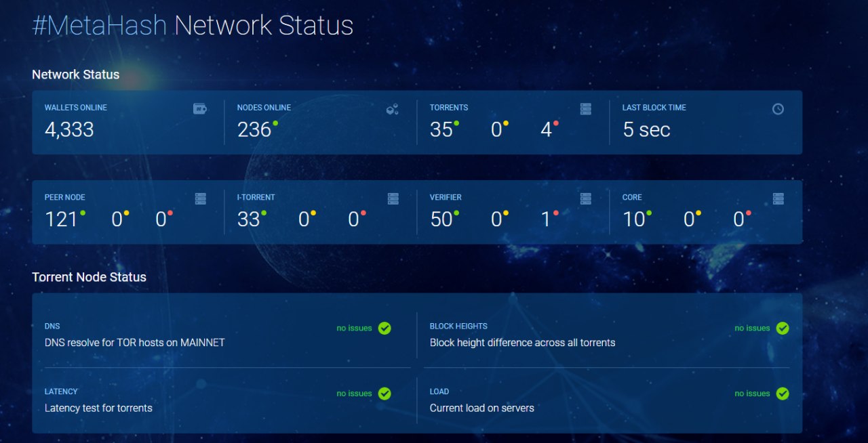Click the TORRENTS label
The height and width of the screenshot is (443, 868).
coord(449,108)
